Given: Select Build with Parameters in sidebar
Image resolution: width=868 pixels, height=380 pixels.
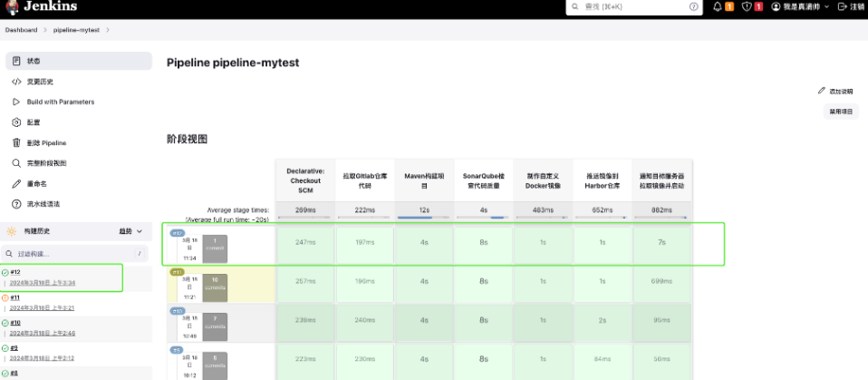Looking at the screenshot, I should (x=79, y=102).
